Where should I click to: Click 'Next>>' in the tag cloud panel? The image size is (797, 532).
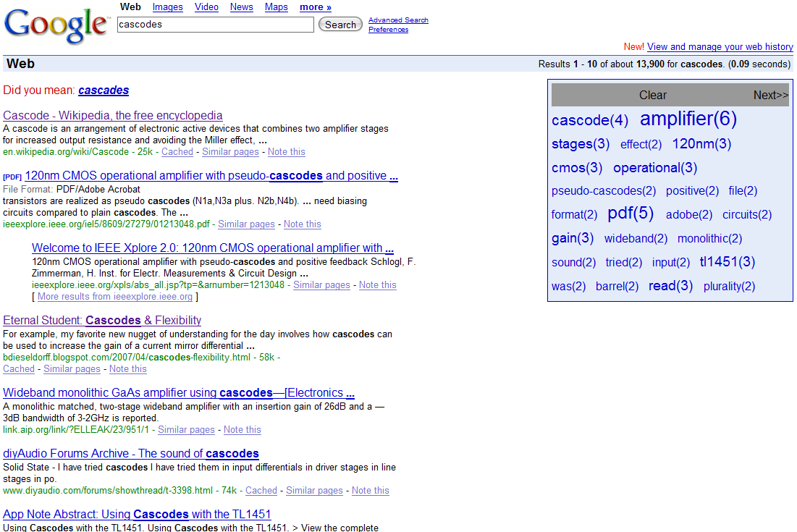pyautogui.click(x=771, y=95)
